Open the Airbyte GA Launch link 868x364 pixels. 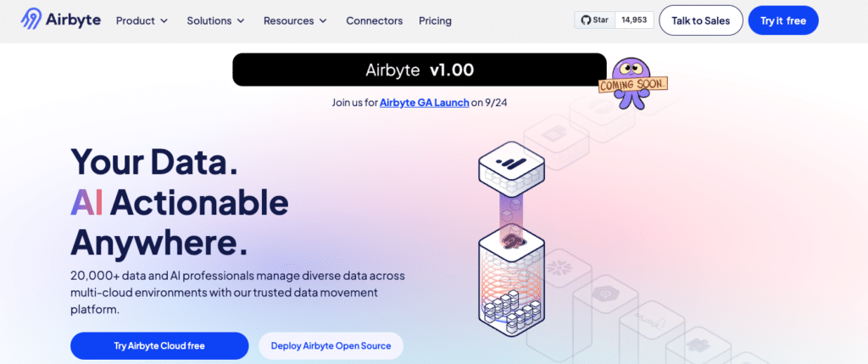coord(425,103)
